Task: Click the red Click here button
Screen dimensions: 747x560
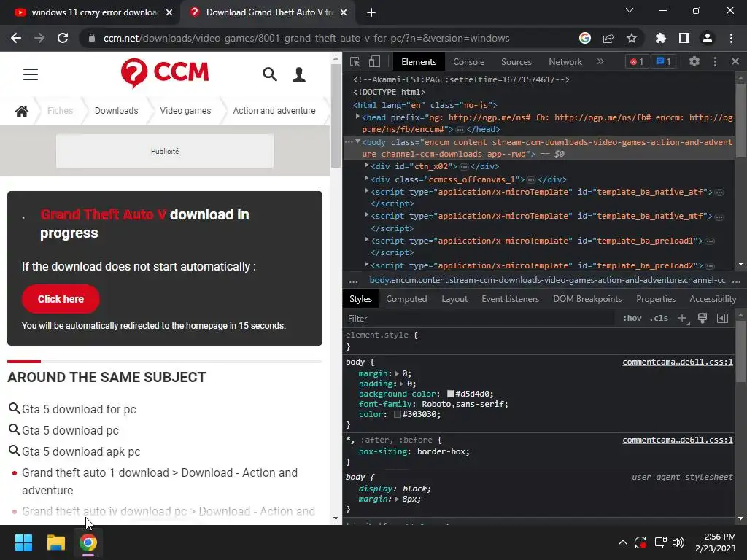Action: tap(61, 299)
